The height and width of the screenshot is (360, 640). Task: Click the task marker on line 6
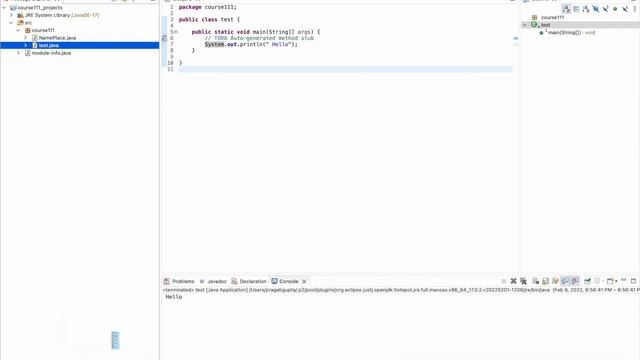click(x=164, y=38)
